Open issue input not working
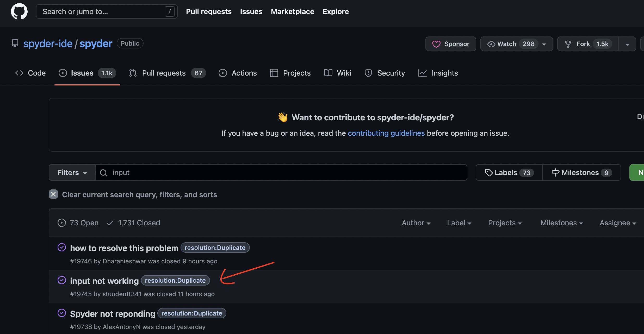Screen dimensions: 644x334 click(104, 281)
